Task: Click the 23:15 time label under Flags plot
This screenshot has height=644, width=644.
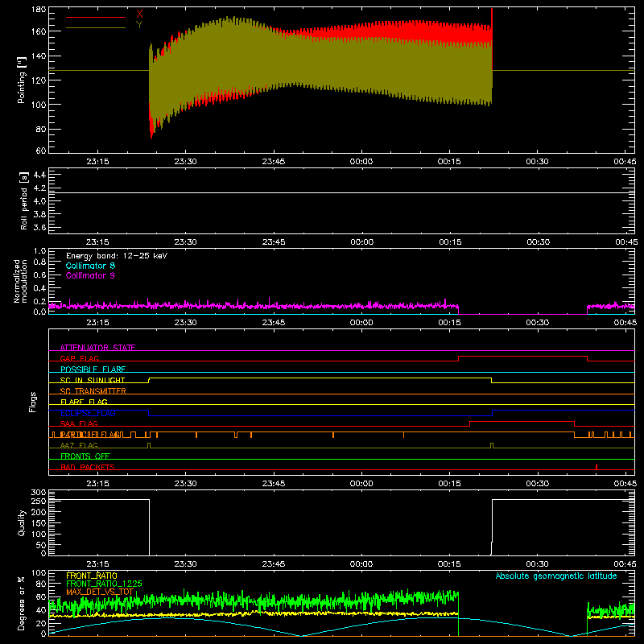Action: 97,484
